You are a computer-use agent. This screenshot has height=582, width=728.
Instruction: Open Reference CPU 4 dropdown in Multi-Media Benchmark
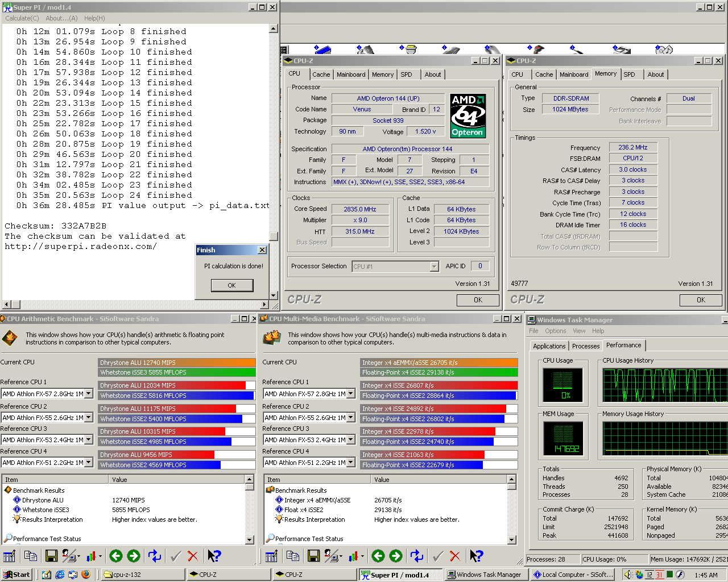click(x=350, y=463)
